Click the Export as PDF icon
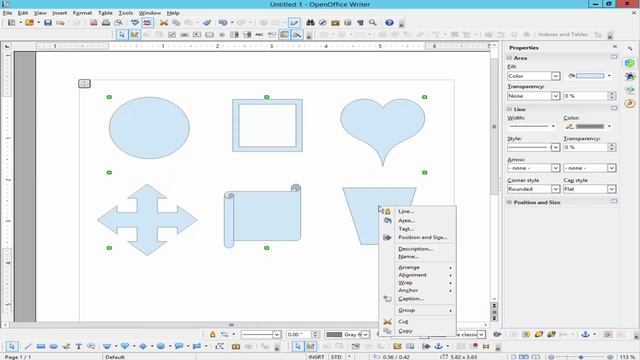Screen dimensions: 640x360 [x=93, y=23]
